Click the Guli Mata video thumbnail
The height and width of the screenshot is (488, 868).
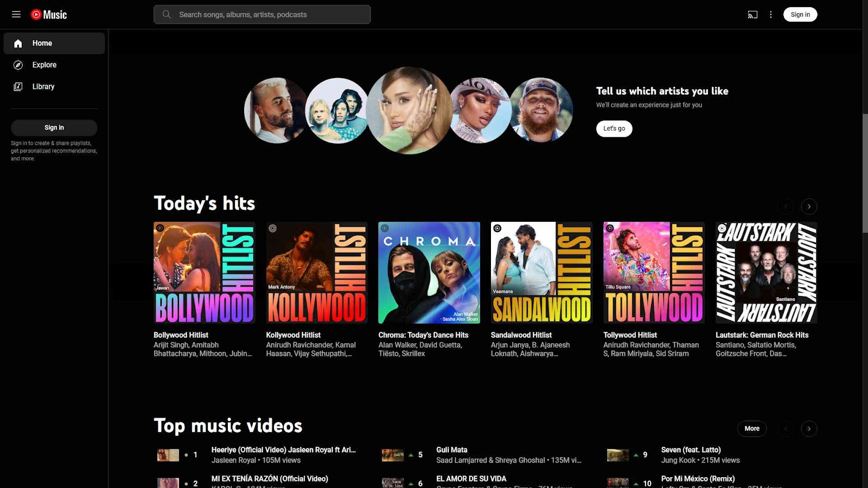(x=393, y=455)
